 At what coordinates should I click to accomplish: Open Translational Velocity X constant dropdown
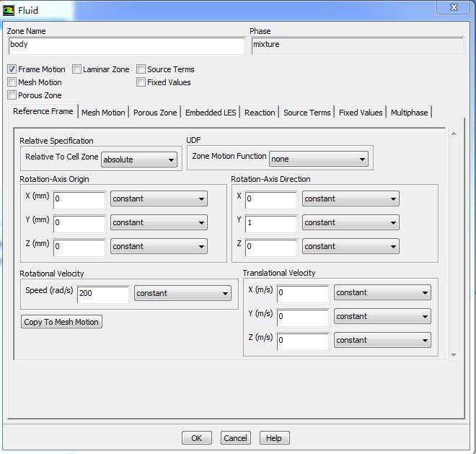click(382, 292)
